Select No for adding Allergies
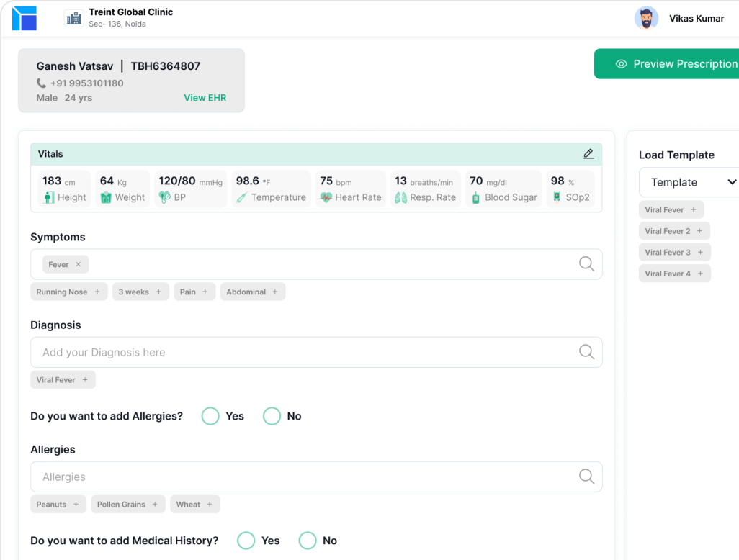Image resolution: width=739 pixels, height=560 pixels. (x=272, y=416)
